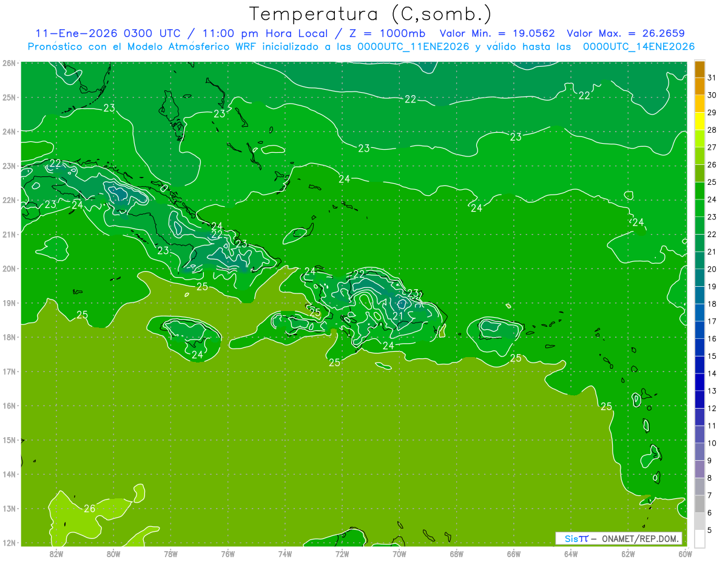
Task: Click the 'Valor Min. = 19.0562' value
Action: [x=497, y=33]
